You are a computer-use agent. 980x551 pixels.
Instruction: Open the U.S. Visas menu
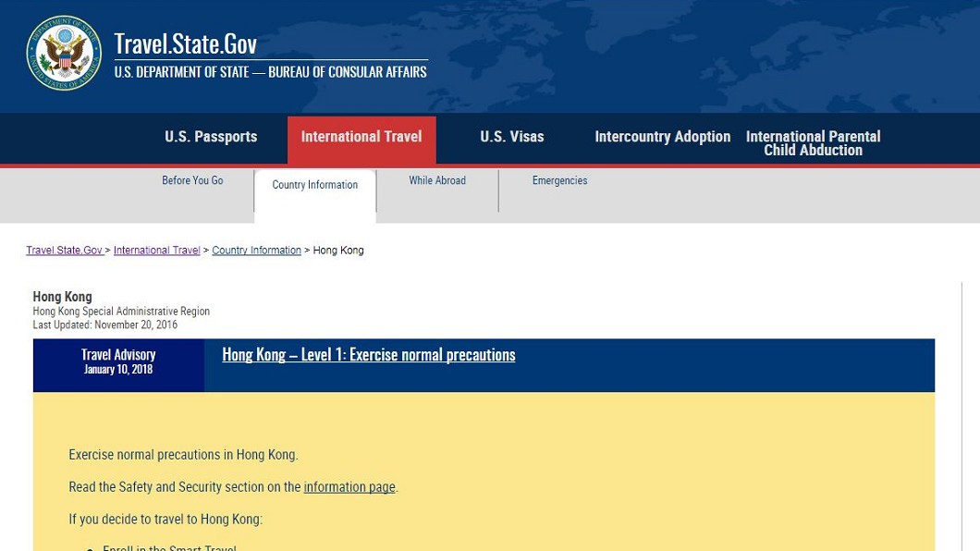pos(512,137)
